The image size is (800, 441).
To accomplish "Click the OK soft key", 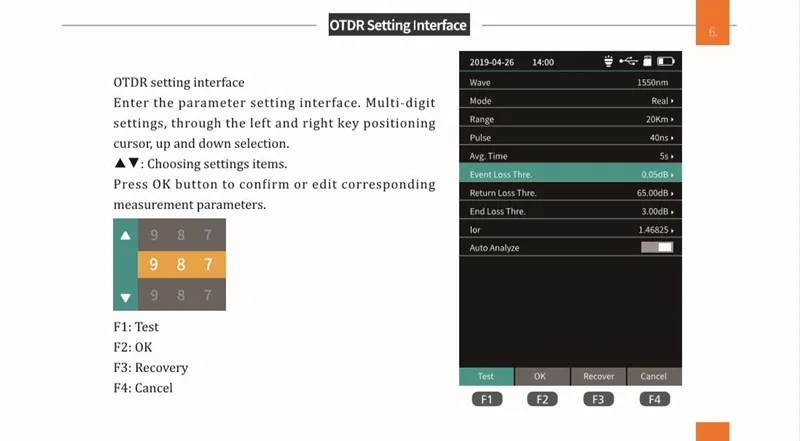I will 542,376.
